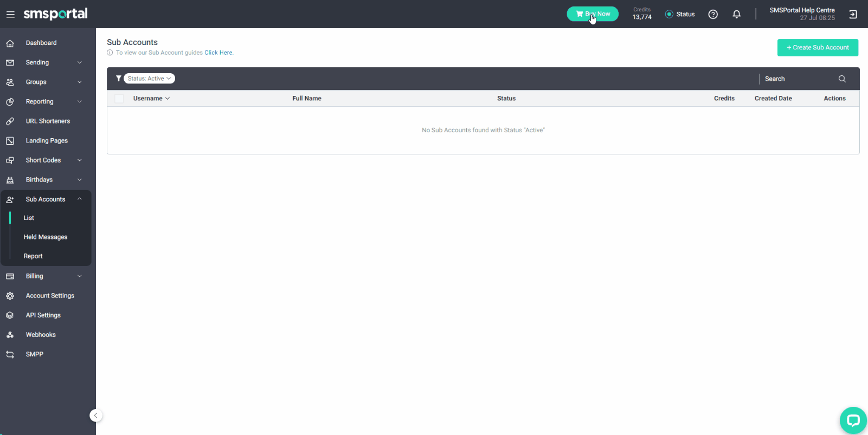The image size is (868, 435).
Task: Click the URL Shorteners link icon
Action: point(10,121)
